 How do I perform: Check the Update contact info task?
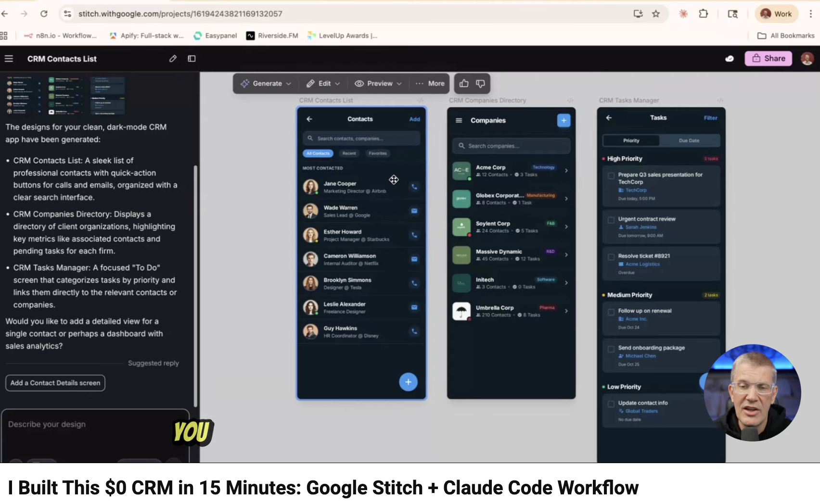click(x=611, y=404)
